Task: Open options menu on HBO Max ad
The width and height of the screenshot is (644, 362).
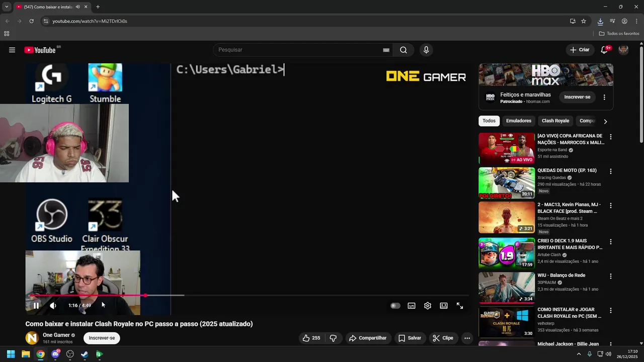Action: [604, 97]
